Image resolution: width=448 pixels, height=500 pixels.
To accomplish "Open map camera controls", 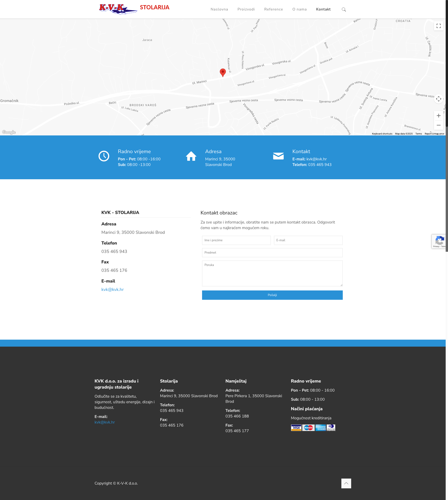I will [438, 99].
